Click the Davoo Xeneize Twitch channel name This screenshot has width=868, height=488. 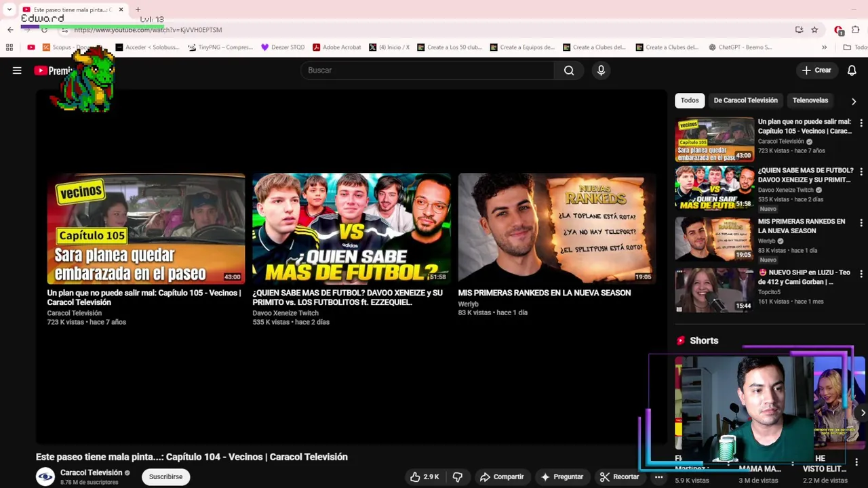[285, 313]
